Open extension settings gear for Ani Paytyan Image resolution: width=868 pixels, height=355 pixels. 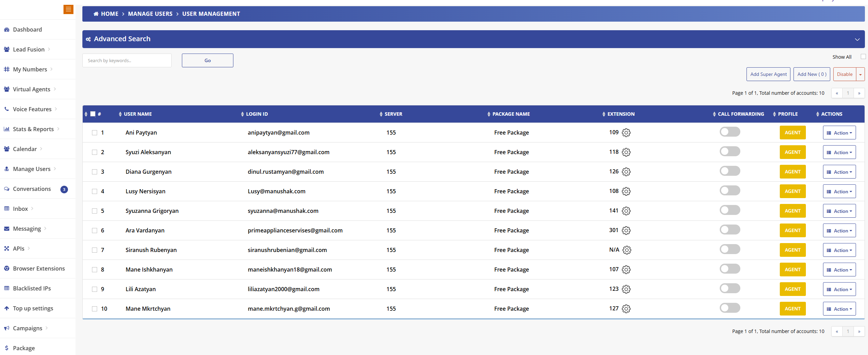click(626, 133)
